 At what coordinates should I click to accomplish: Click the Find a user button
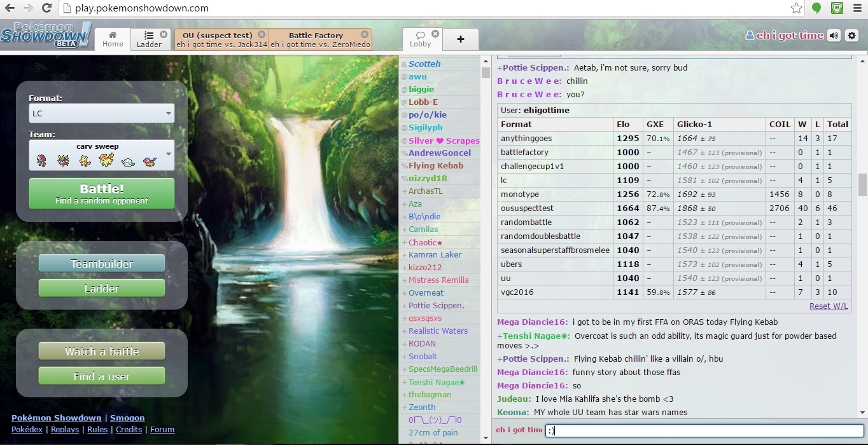point(102,376)
